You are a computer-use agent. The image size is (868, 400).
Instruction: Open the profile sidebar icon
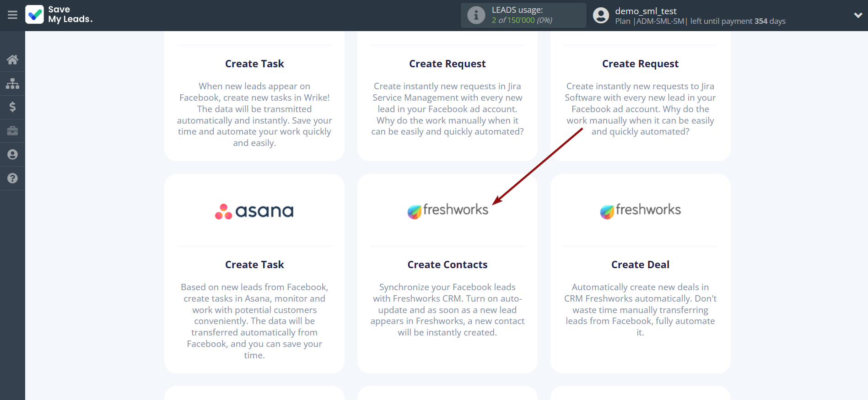pyautogui.click(x=12, y=155)
